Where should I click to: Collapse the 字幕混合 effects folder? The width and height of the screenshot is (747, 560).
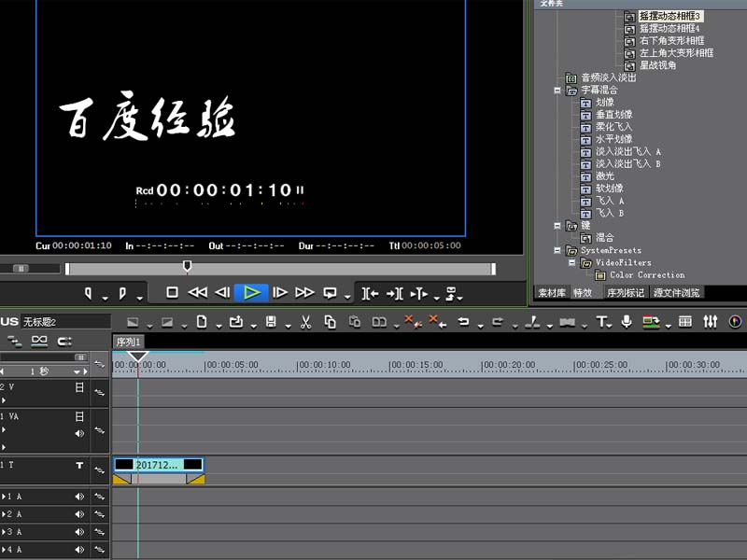[556, 90]
